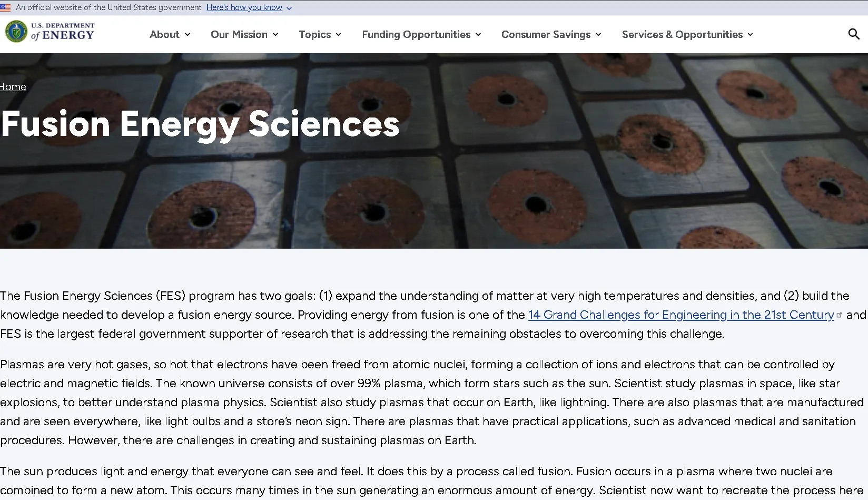This screenshot has height=500, width=868.
Task: Click the DOE seal emblem in the header
Action: click(x=15, y=31)
